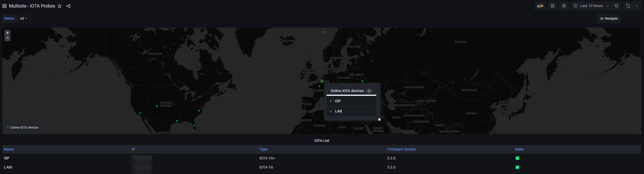This screenshot has width=644, height=174.
Task: Open the IOTA List panel title
Action: pyautogui.click(x=322, y=141)
